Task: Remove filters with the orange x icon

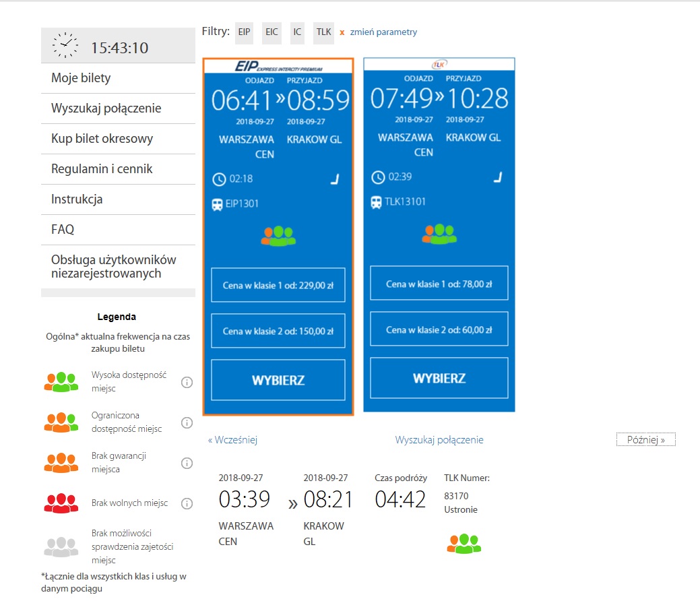Action: [x=342, y=32]
